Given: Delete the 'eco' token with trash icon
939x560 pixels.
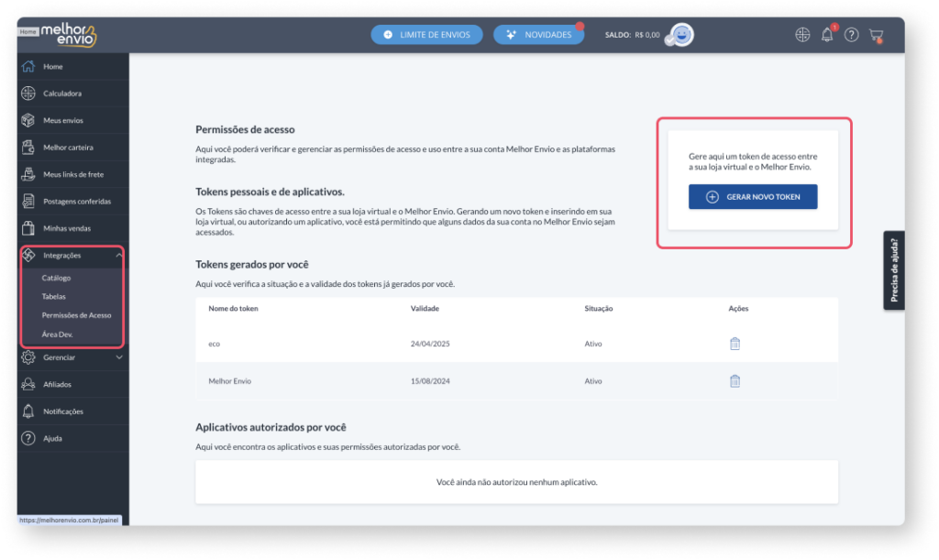Looking at the screenshot, I should pyautogui.click(x=735, y=344).
